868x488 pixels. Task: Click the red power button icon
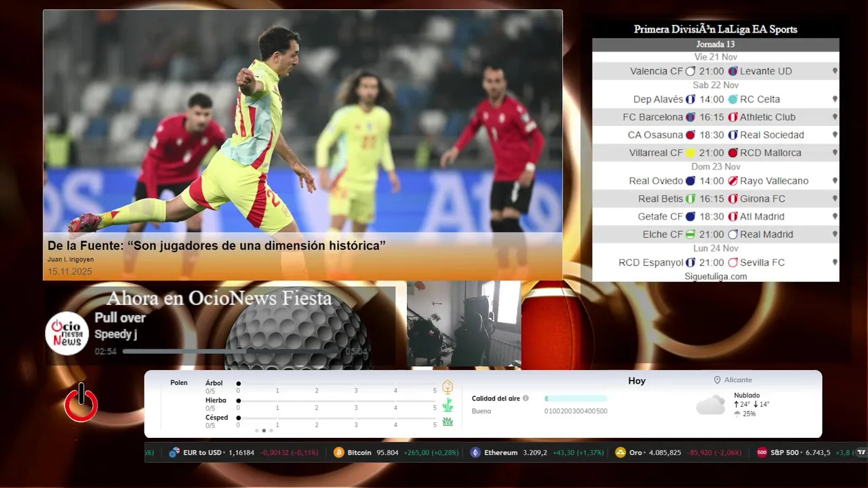tap(81, 403)
